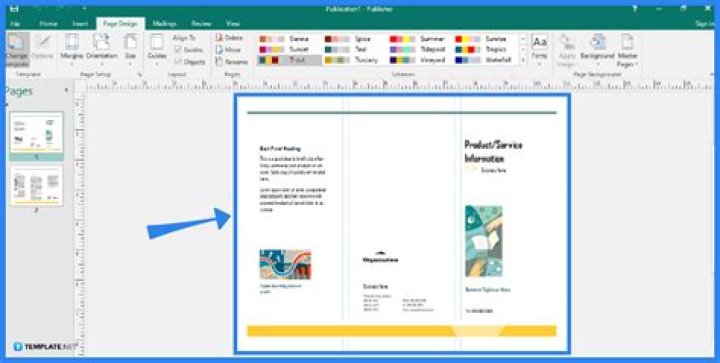
Task: Select the Sunset color scheme
Action: [289, 50]
